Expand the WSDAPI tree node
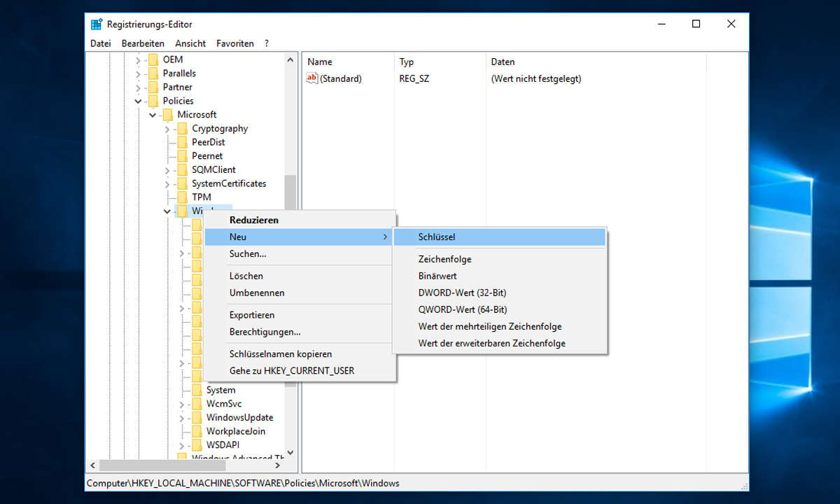Image resolution: width=840 pixels, height=504 pixels. pos(182,445)
